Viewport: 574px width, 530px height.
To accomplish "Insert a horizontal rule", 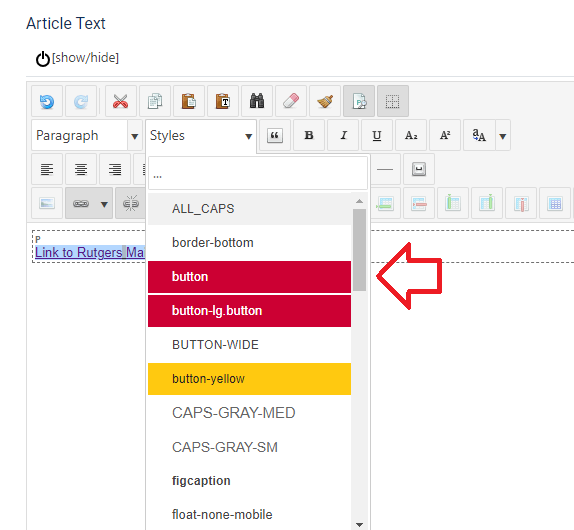I will coord(385,169).
